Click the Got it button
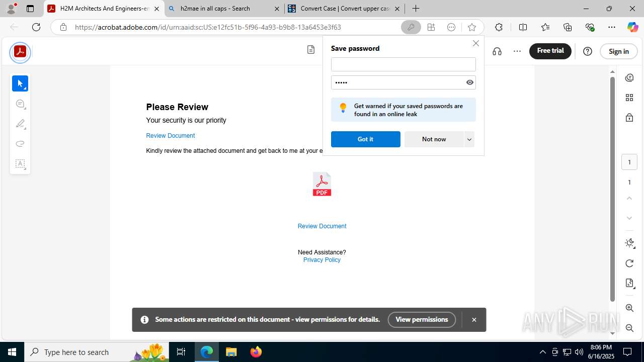The image size is (644, 362). coord(366,139)
